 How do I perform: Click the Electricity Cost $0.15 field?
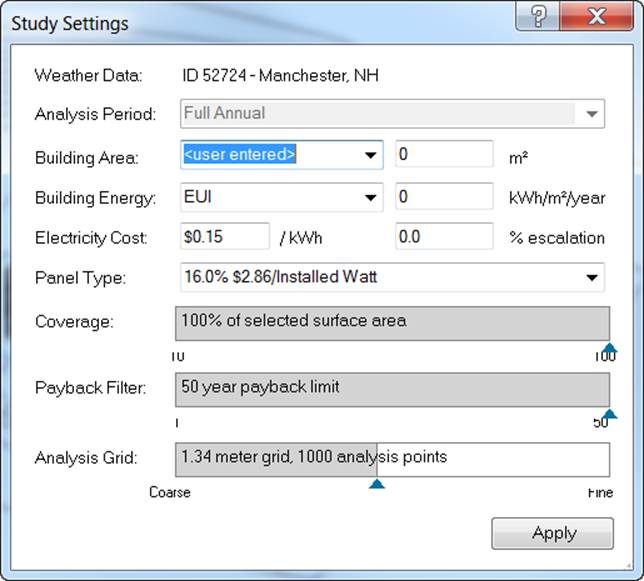pyautogui.click(x=225, y=236)
